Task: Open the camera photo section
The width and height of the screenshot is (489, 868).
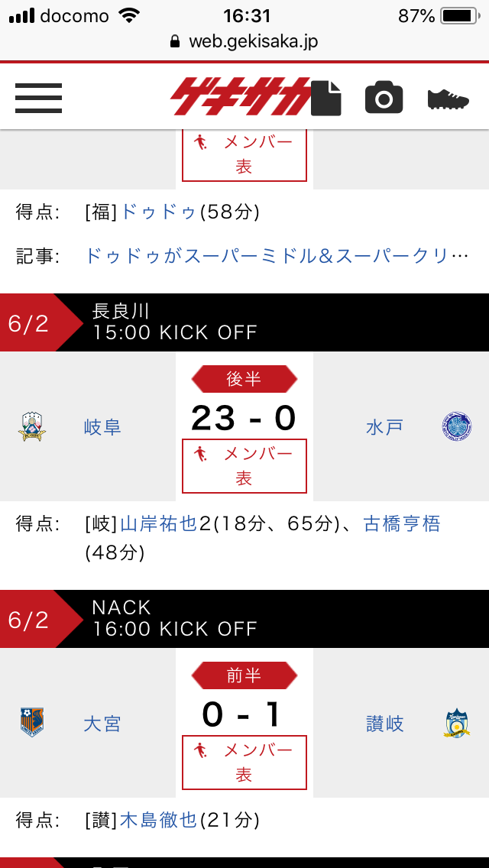Action: 384,98
